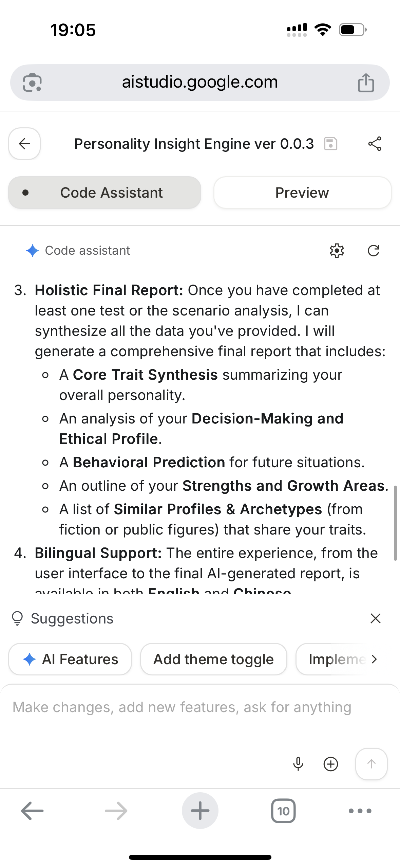Tap the lens search icon in address bar

tap(32, 83)
